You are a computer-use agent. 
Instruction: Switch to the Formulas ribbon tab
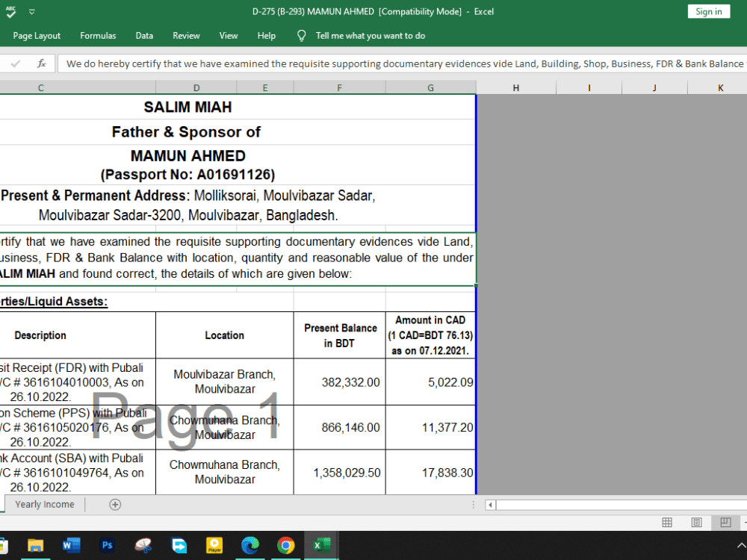pos(98,36)
